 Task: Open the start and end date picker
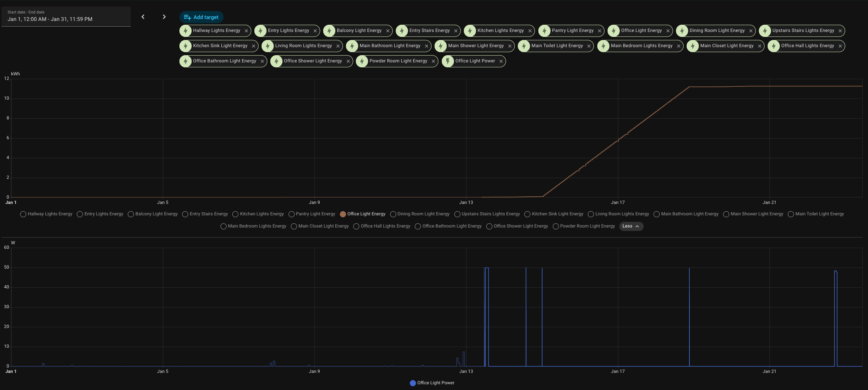point(66,16)
